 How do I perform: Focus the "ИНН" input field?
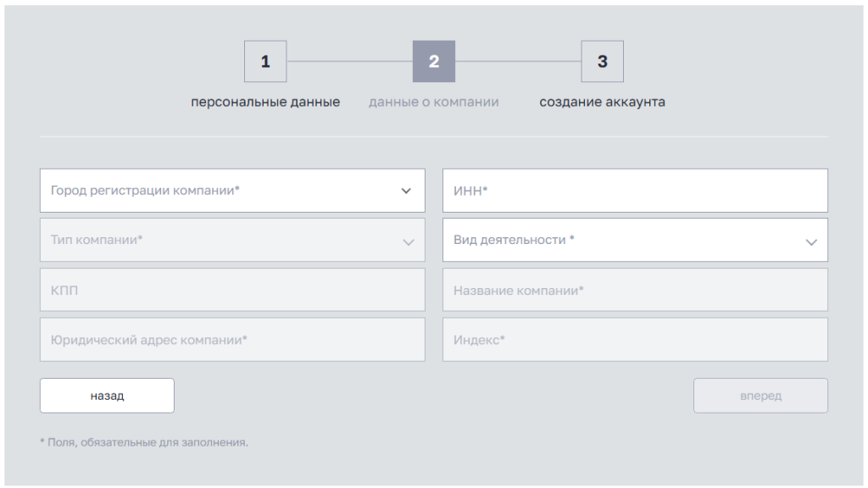click(x=635, y=191)
